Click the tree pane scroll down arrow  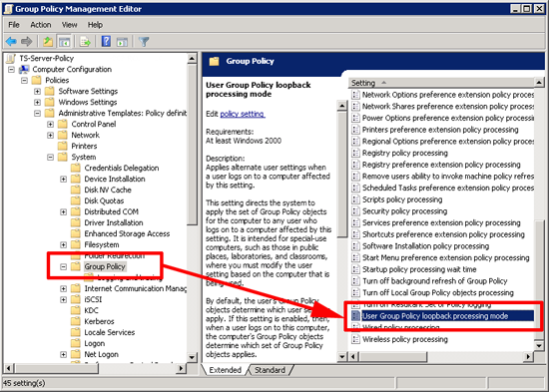(192, 357)
